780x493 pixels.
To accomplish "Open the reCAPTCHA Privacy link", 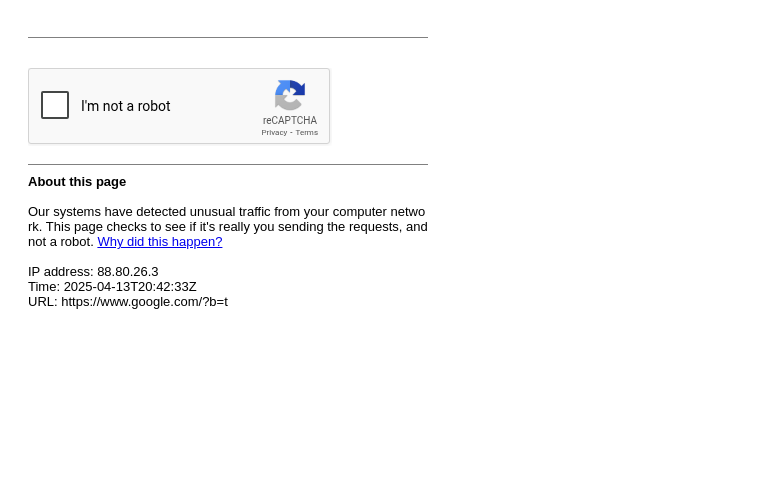I will (274, 132).
